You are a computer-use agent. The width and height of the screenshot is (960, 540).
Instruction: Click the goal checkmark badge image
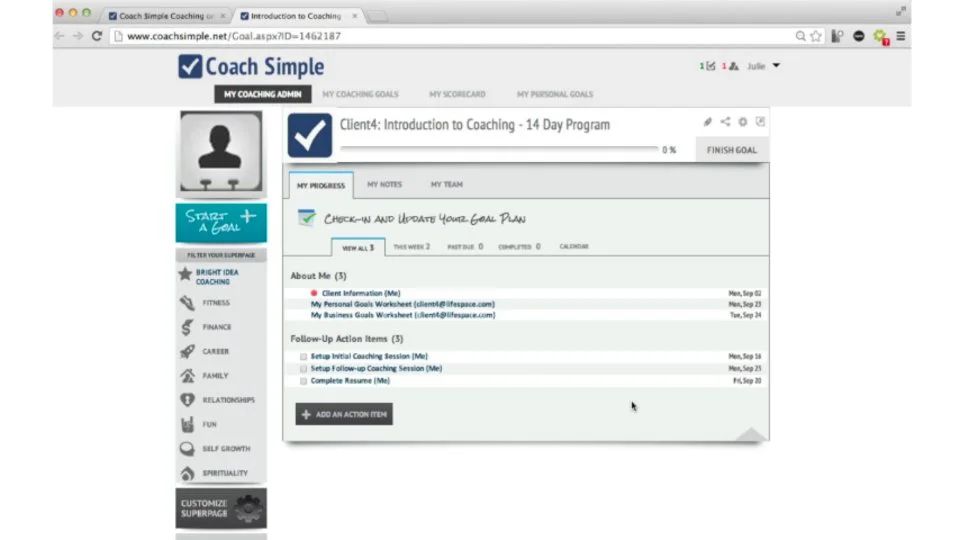coord(310,135)
